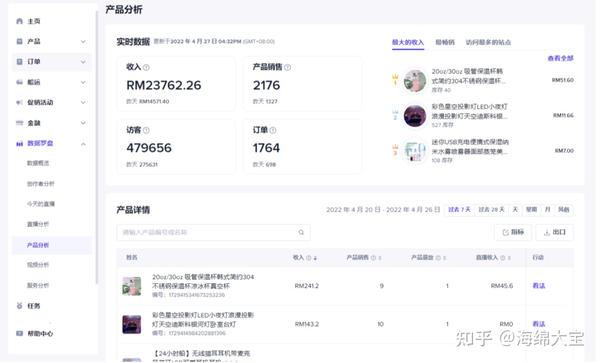Click the info icon next to 订单 card
The image size is (600, 363).
273,130
